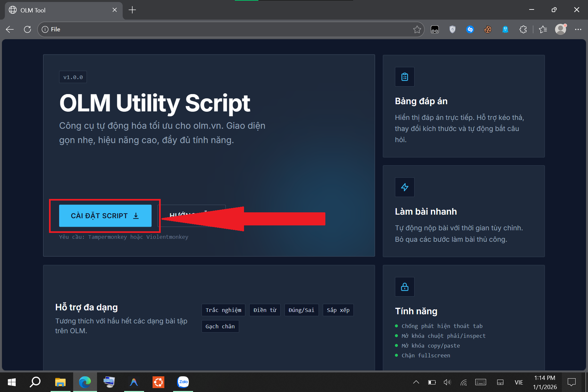This screenshot has height=392, width=588.
Task: Click the cookie extension icon in toolbar
Action: [487, 29]
